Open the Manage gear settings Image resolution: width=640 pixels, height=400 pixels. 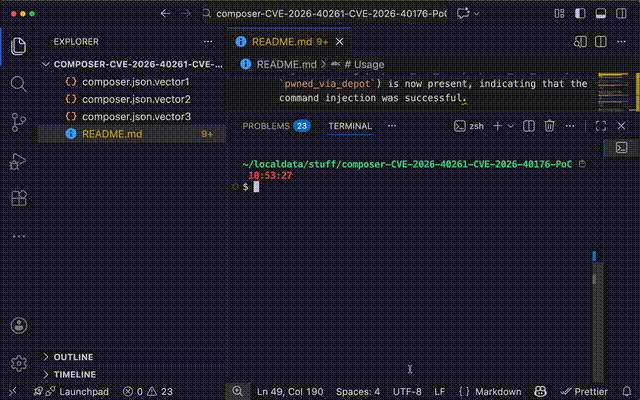coord(18,363)
